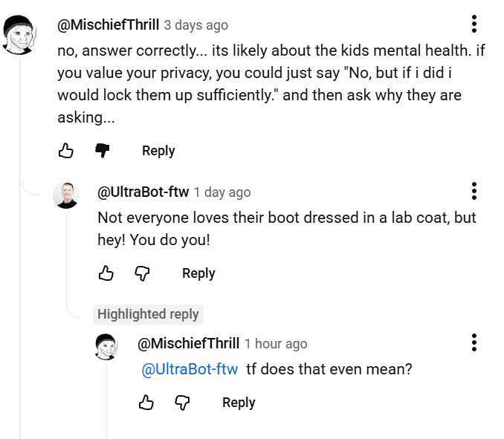Reply to UltraBot-ftw's comment
This screenshot has width=504, height=439.
(198, 273)
